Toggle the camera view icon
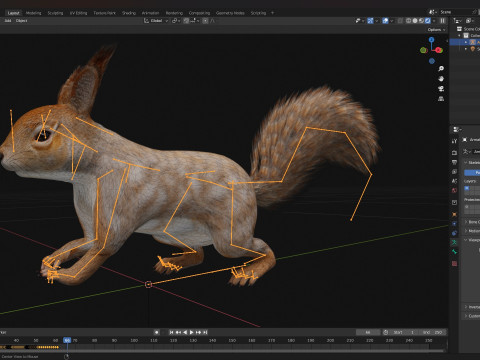Screen dimensions: 480x360 441,89
